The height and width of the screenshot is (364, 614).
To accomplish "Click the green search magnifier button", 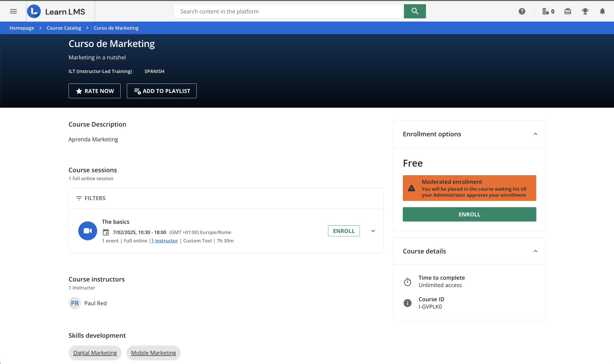I will point(415,11).
